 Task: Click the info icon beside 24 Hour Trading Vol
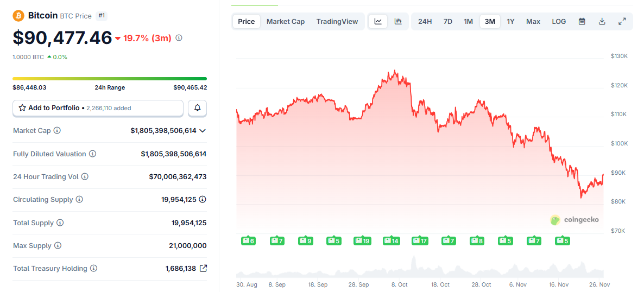click(85, 177)
